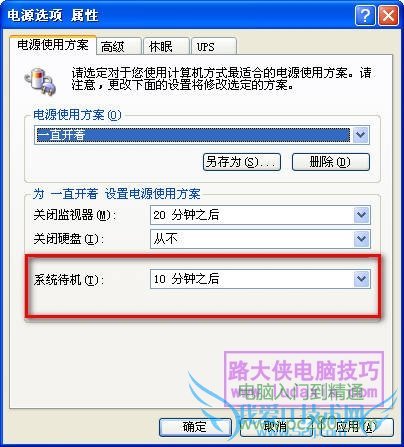Click the 取消 button
404x447 pixels.
coord(276,427)
